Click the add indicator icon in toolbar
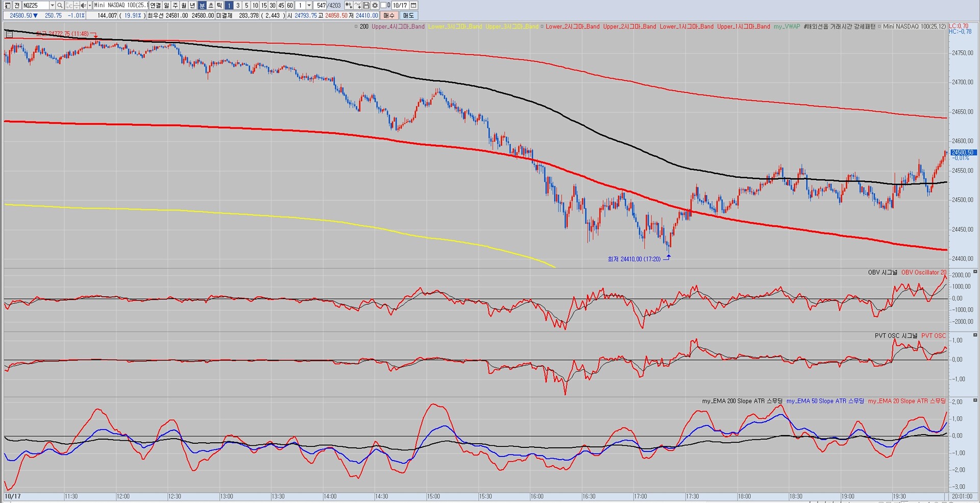Screen dimensions: 980x503 pyautogui.click(x=349, y=5)
